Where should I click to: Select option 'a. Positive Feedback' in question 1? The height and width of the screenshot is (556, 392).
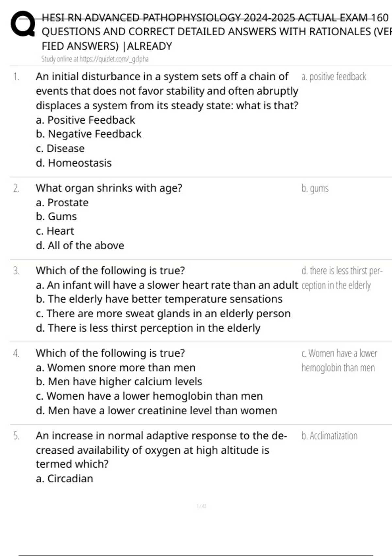click(85, 120)
